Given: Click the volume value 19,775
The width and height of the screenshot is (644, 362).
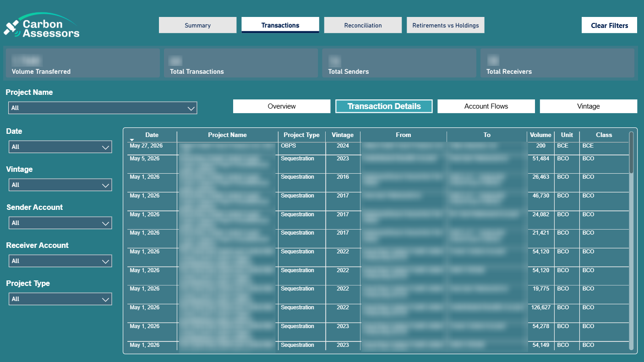Looking at the screenshot, I should point(541,289).
